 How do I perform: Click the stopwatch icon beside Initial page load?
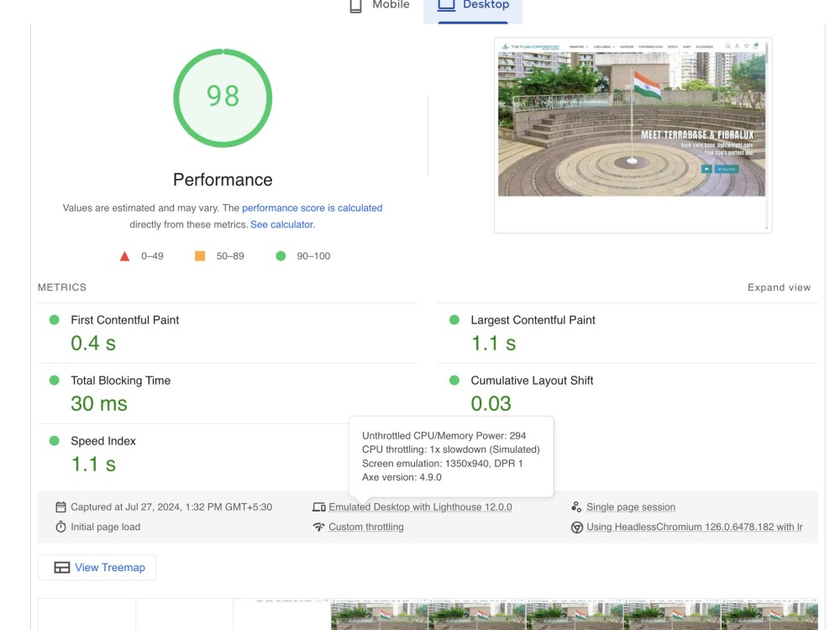(60, 527)
